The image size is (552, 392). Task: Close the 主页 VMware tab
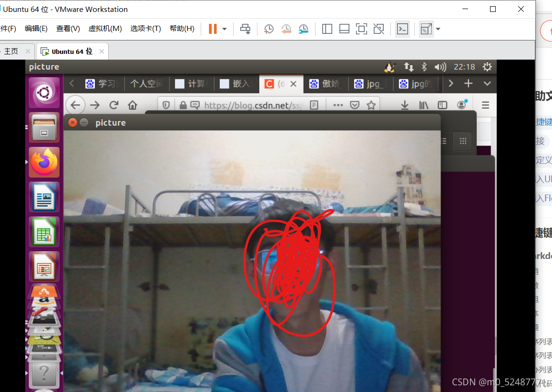point(28,52)
